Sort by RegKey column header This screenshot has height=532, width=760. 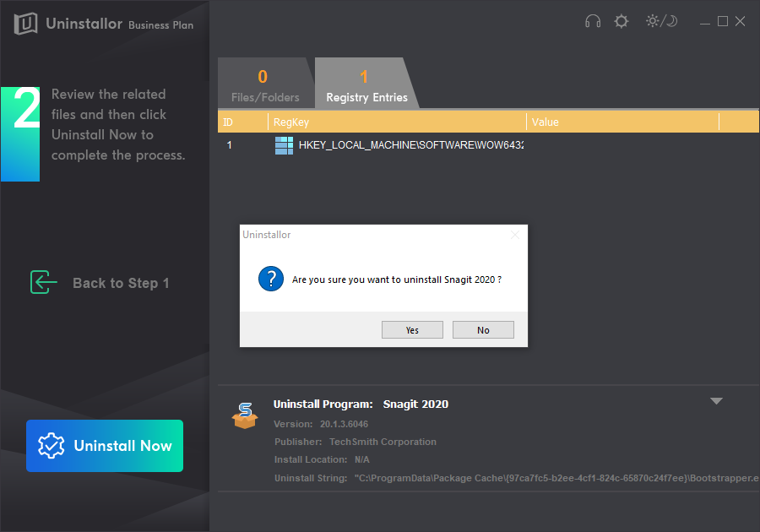[397, 122]
